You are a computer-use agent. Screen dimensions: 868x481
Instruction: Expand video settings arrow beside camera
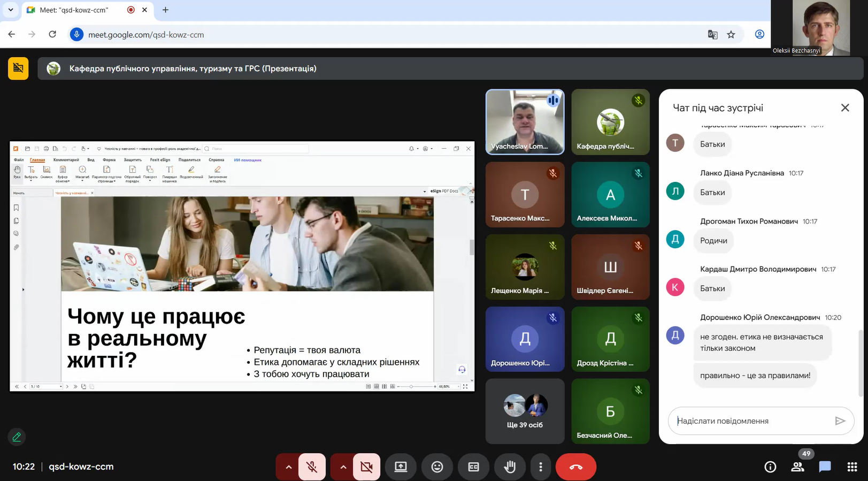(x=343, y=467)
